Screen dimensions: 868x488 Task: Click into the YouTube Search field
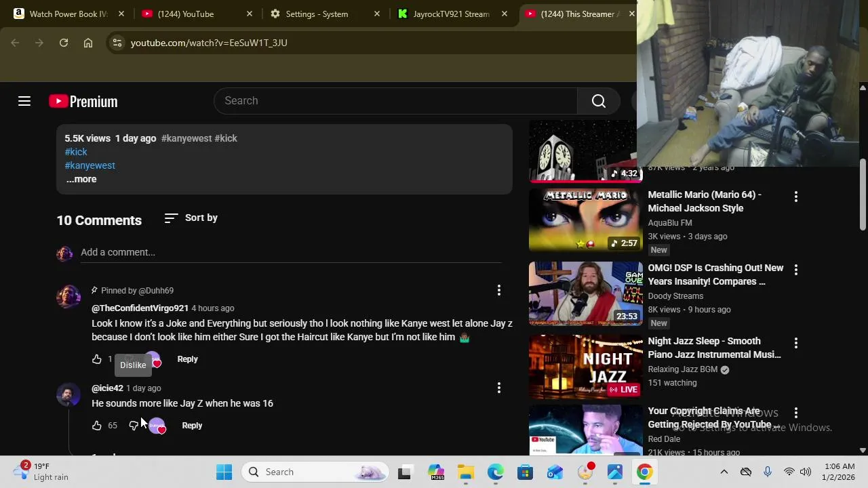pos(395,101)
